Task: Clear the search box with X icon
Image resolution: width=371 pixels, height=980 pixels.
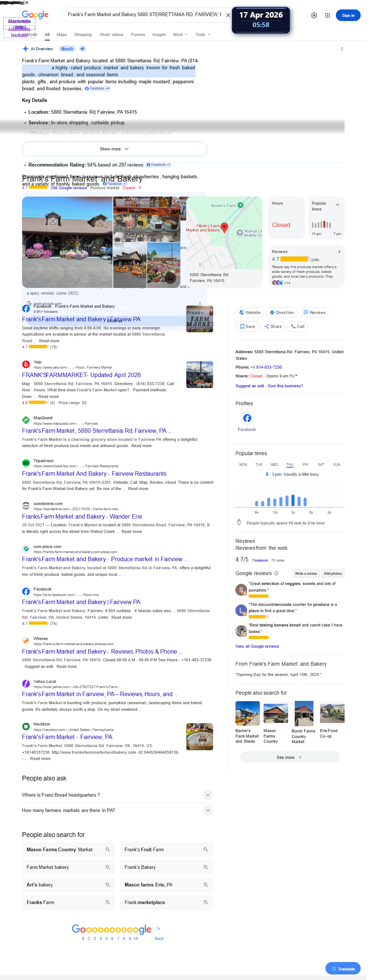Action: tap(228, 15)
